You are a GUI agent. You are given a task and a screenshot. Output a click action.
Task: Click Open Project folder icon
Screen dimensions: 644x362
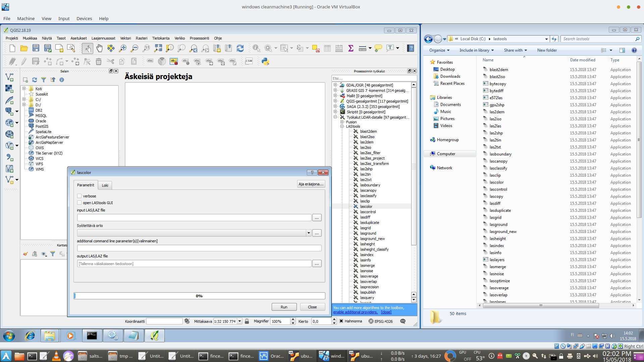click(x=24, y=48)
